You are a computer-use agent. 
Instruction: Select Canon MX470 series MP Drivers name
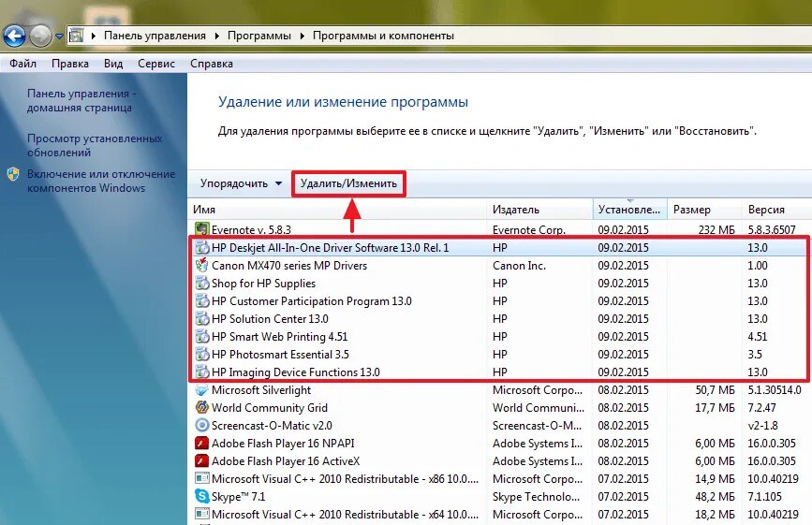tap(289, 266)
